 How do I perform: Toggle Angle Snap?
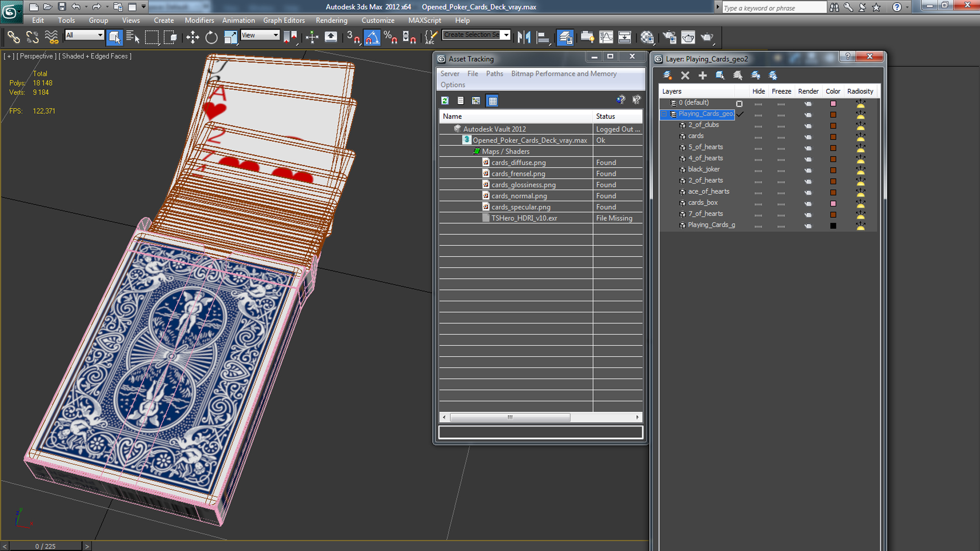372,37
